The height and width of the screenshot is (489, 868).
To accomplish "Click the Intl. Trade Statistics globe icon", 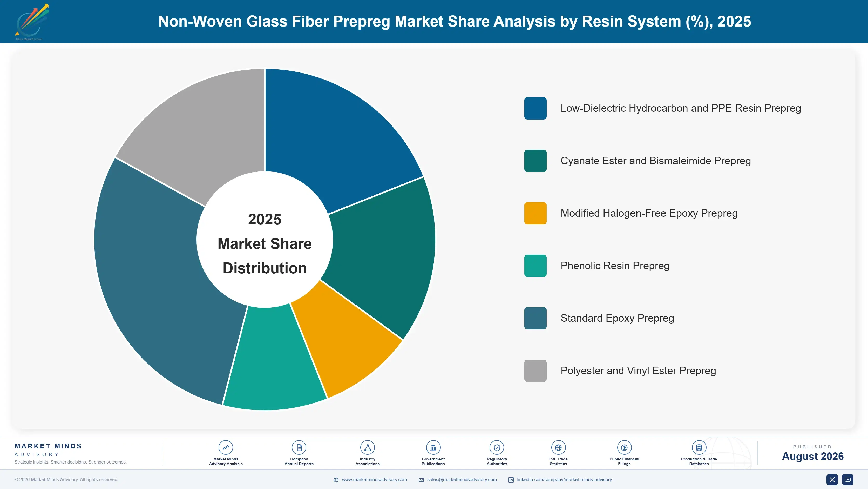I will click(558, 447).
